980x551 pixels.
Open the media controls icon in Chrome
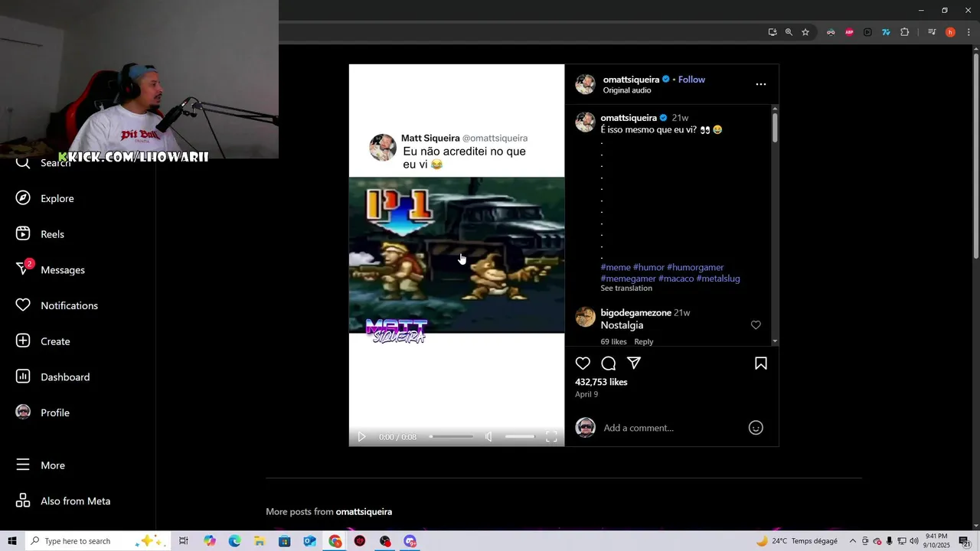pos(932,32)
